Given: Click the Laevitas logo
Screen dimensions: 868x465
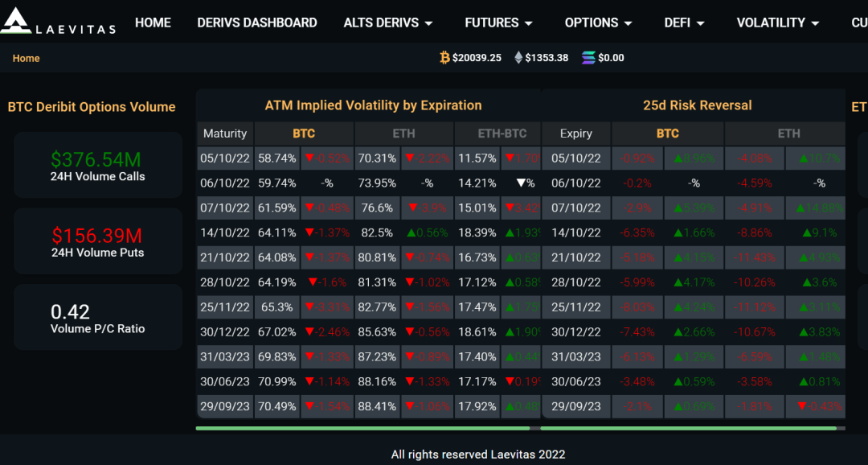Looking at the screenshot, I should [58, 21].
